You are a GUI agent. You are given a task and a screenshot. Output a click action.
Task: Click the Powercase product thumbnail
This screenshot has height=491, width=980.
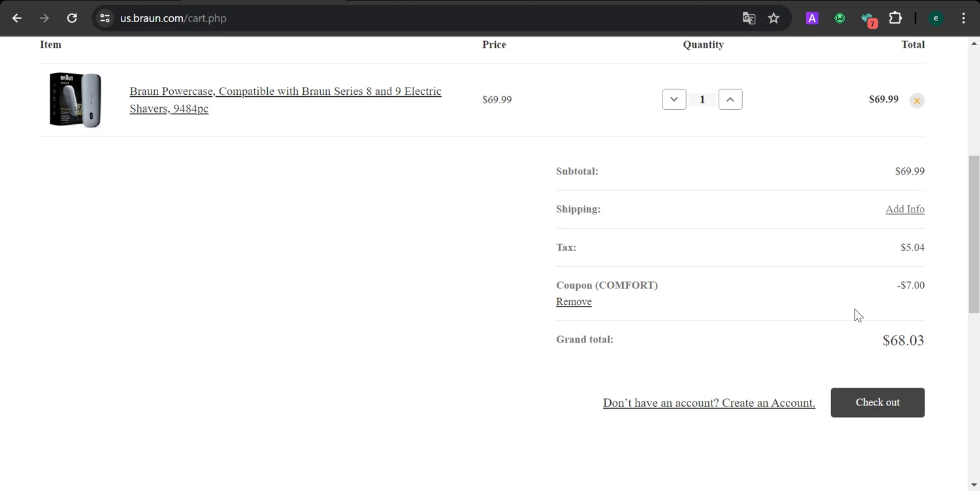[x=76, y=99]
